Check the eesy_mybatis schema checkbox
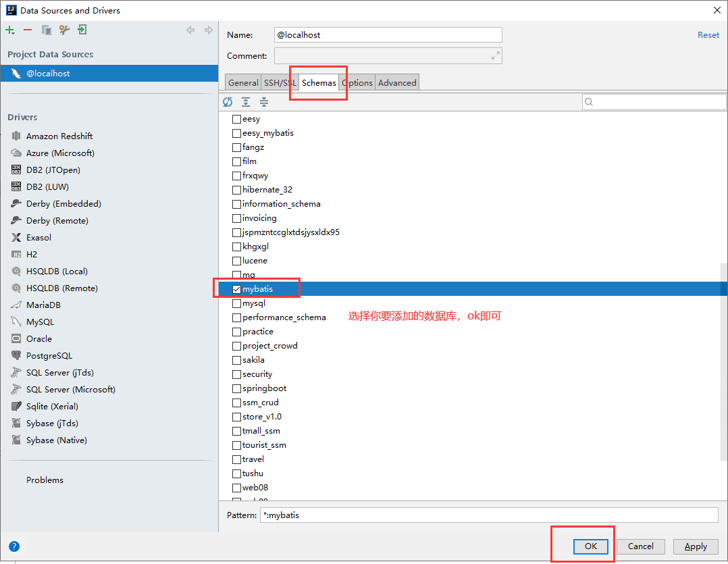The height and width of the screenshot is (564, 728). [237, 134]
